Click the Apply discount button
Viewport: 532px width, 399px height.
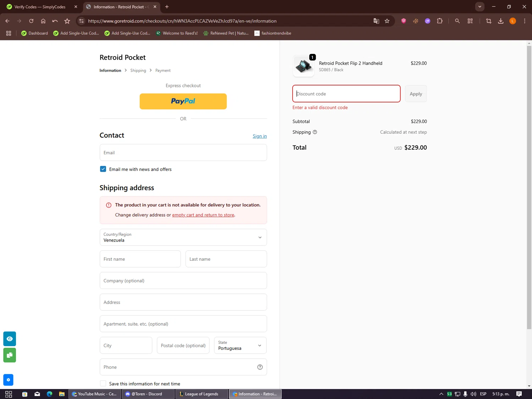(x=416, y=94)
